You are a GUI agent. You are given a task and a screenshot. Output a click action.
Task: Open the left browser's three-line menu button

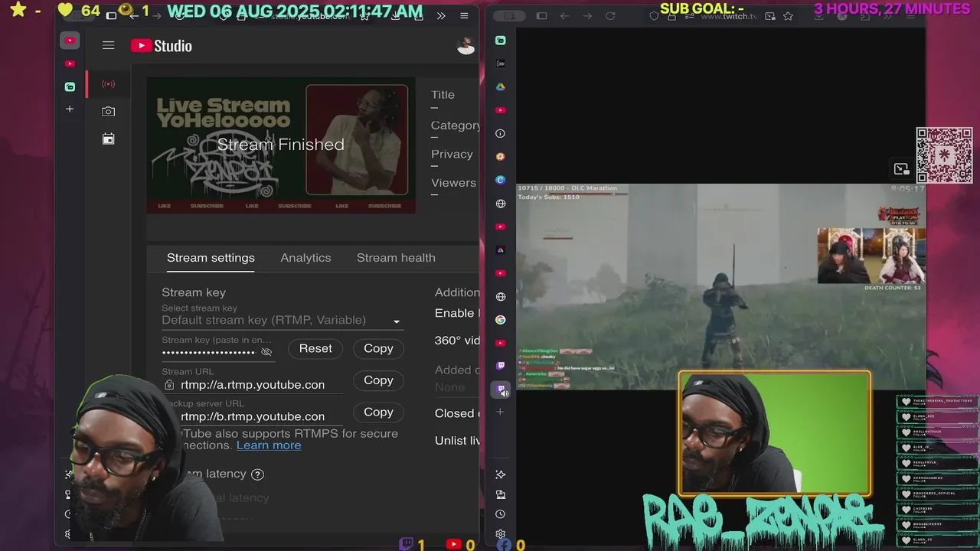click(464, 15)
